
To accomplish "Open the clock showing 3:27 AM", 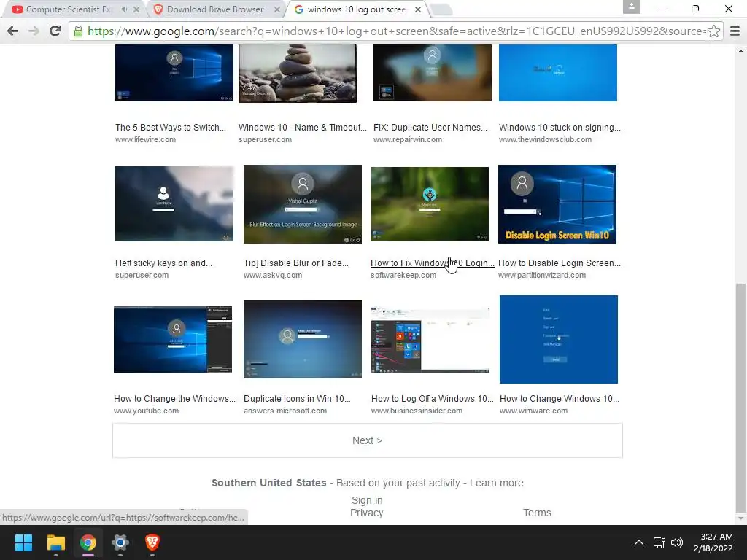I will (713, 542).
